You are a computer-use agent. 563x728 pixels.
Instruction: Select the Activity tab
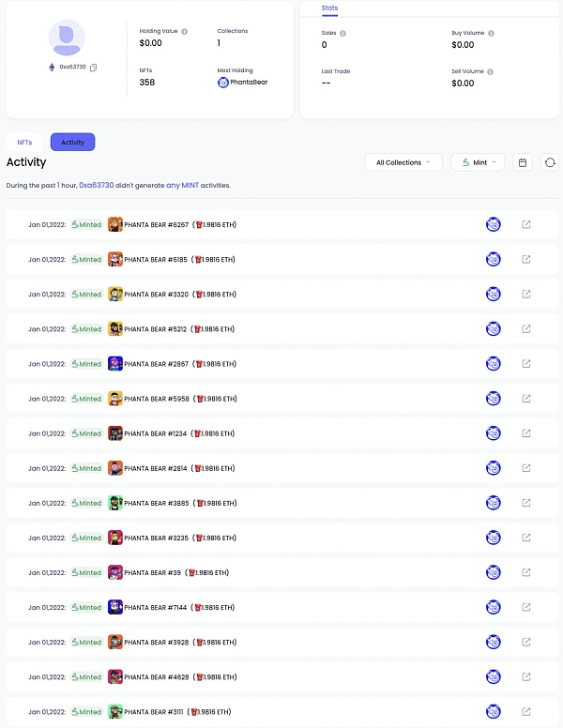pos(72,143)
